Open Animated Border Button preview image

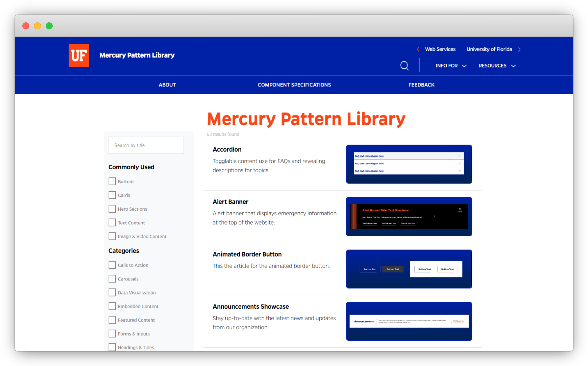coord(409,269)
